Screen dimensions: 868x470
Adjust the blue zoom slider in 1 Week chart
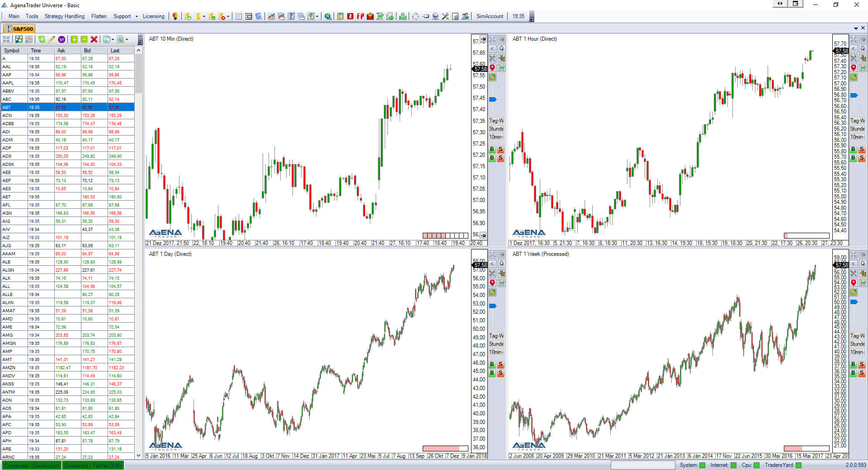[854, 301]
